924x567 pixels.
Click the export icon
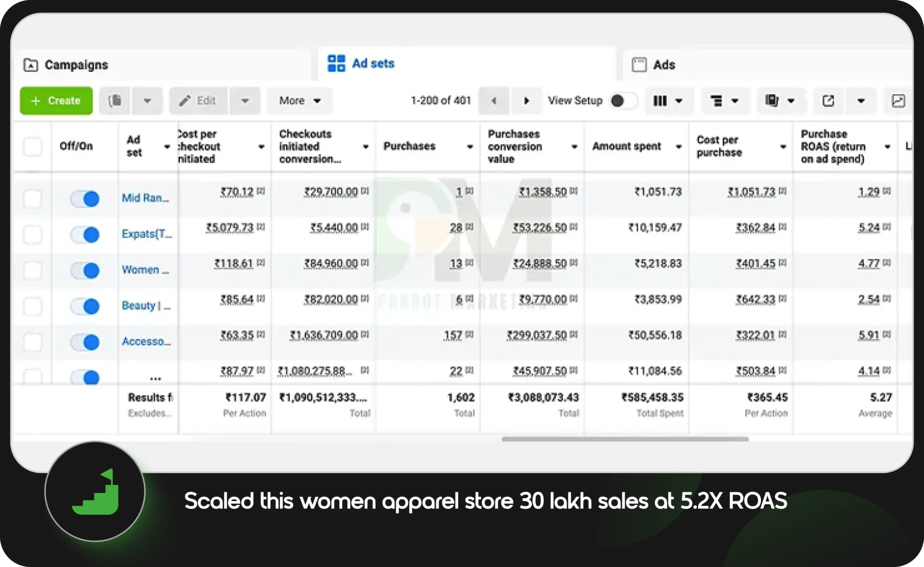point(828,100)
